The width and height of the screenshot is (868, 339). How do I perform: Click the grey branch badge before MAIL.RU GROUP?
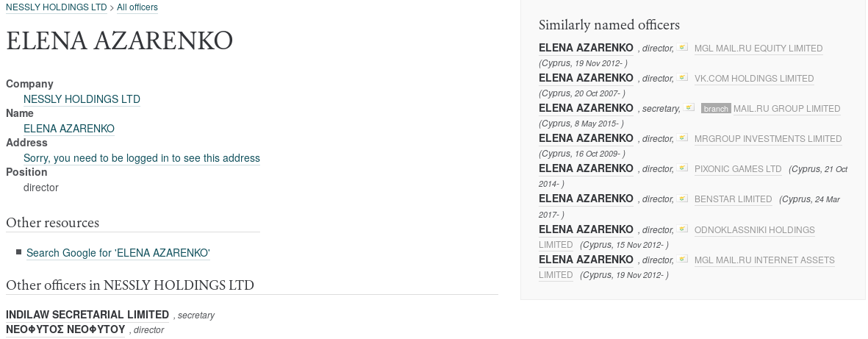[716, 109]
